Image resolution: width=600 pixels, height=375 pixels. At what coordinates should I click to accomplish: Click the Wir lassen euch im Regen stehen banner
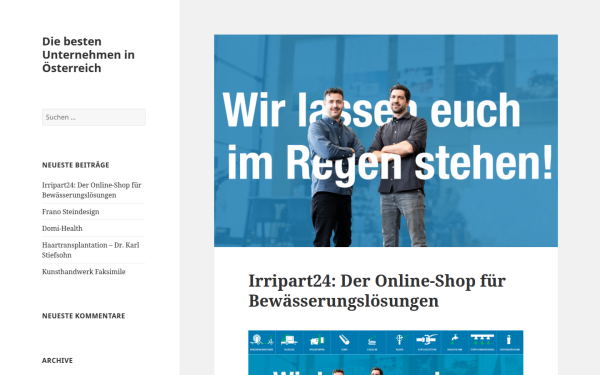coord(386,141)
